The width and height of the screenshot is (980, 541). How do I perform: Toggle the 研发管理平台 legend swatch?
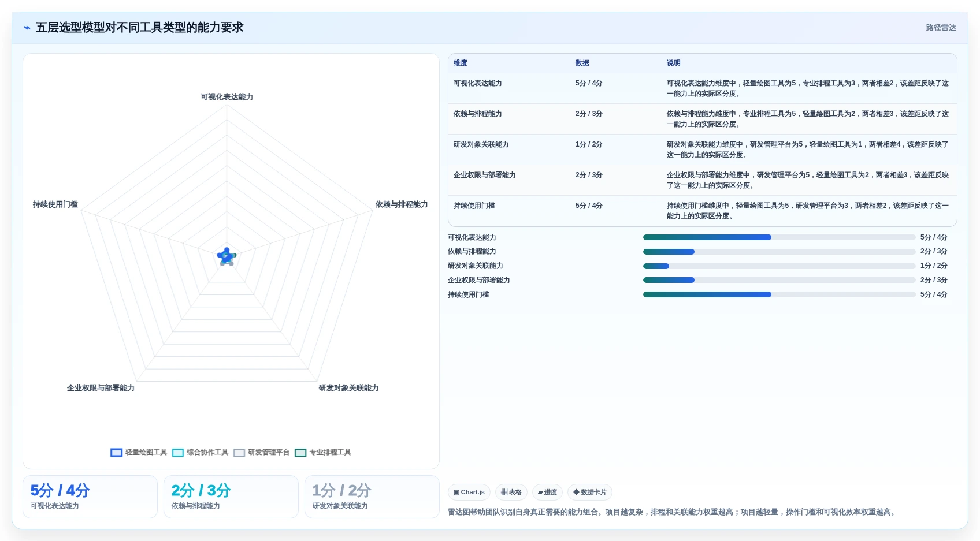(x=239, y=453)
